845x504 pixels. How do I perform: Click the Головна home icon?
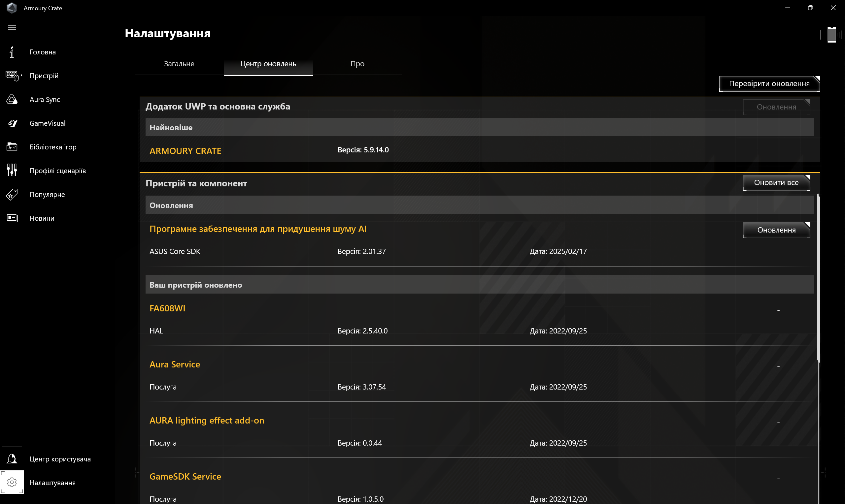(x=12, y=52)
